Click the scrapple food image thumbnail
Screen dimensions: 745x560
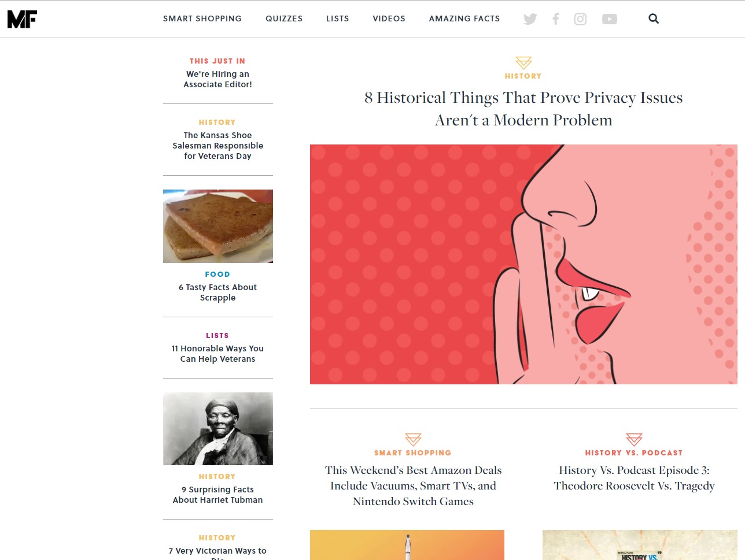[217, 226]
